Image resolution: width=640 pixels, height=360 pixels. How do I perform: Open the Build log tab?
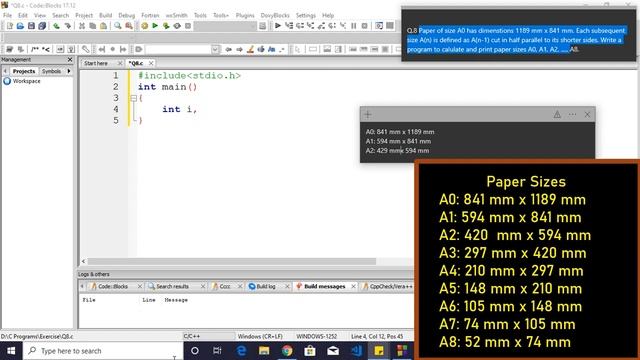point(266,287)
